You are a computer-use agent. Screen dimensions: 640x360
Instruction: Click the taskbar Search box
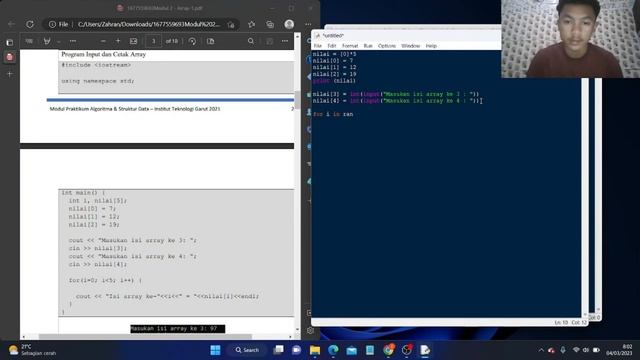click(x=247, y=350)
